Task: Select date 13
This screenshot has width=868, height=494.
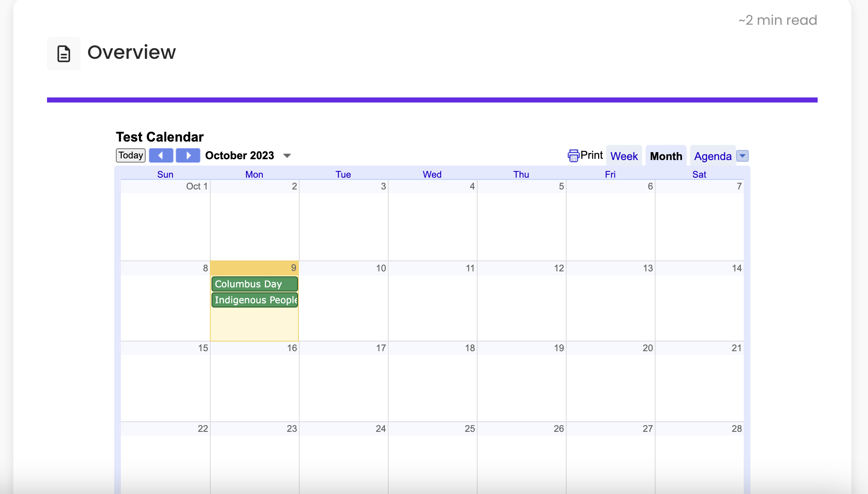Action: coord(648,268)
